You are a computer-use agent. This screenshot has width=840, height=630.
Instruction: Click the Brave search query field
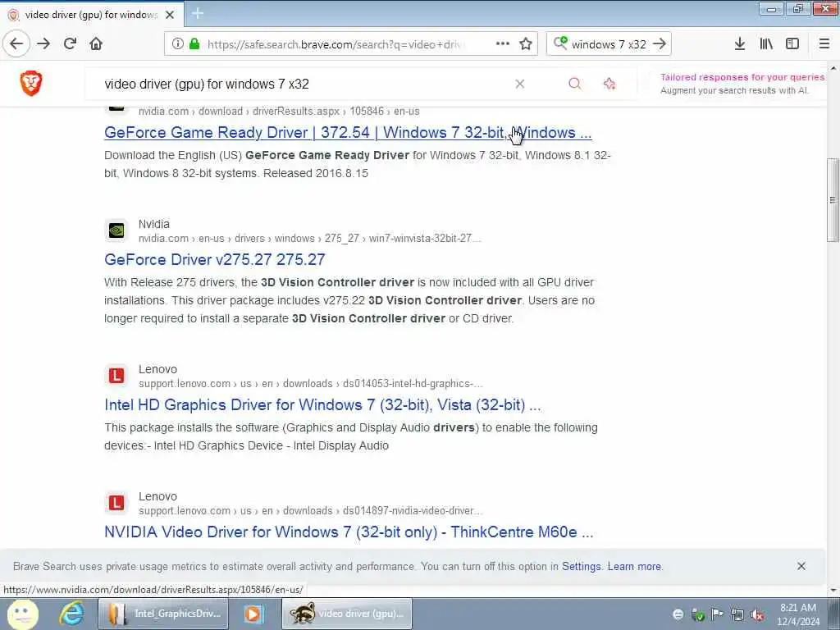[x=300, y=84]
